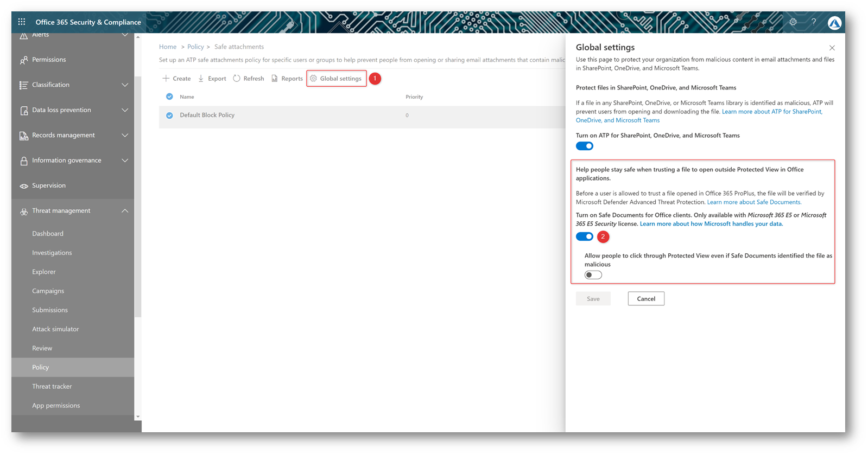Sort by the Name column header
This screenshot has height=455, width=868.
click(187, 97)
